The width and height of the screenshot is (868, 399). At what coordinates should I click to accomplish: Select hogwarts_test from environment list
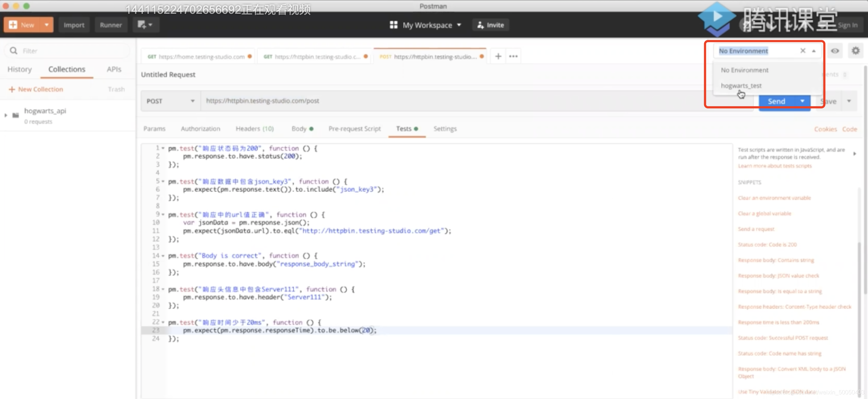741,86
